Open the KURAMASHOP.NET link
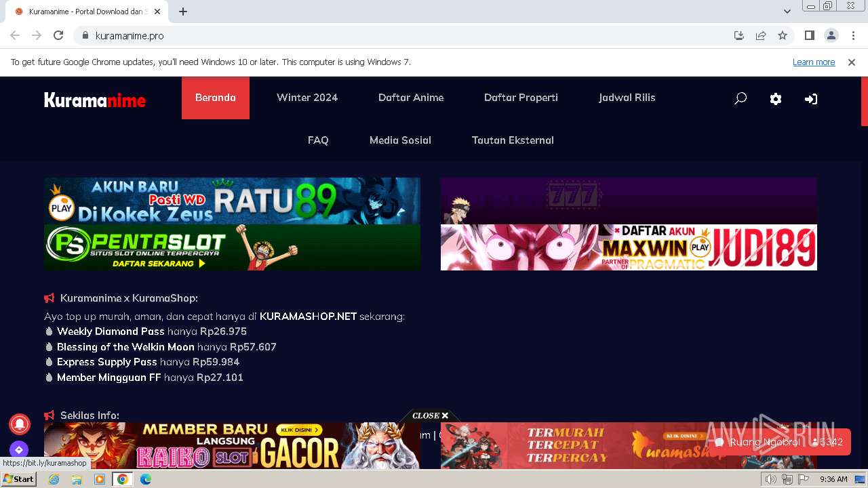The height and width of the screenshot is (488, 868). [308, 317]
